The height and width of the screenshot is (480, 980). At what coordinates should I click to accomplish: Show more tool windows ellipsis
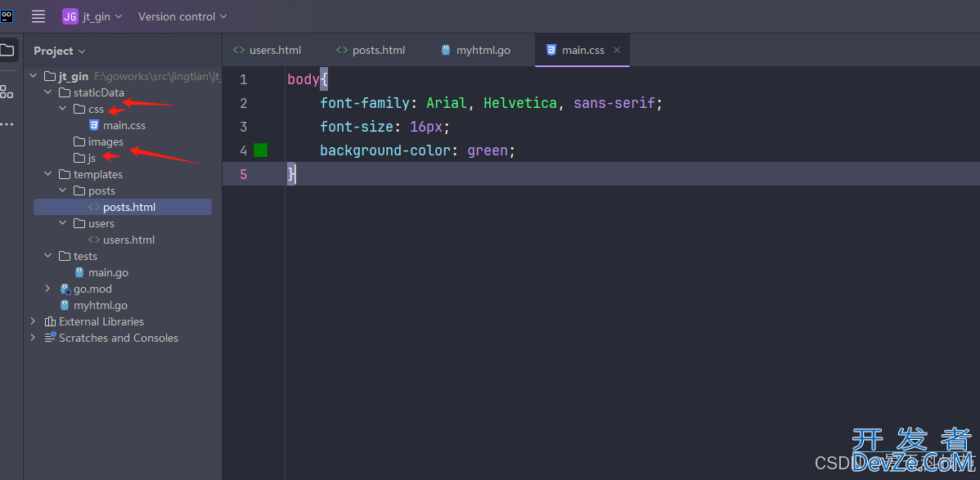(x=7, y=123)
